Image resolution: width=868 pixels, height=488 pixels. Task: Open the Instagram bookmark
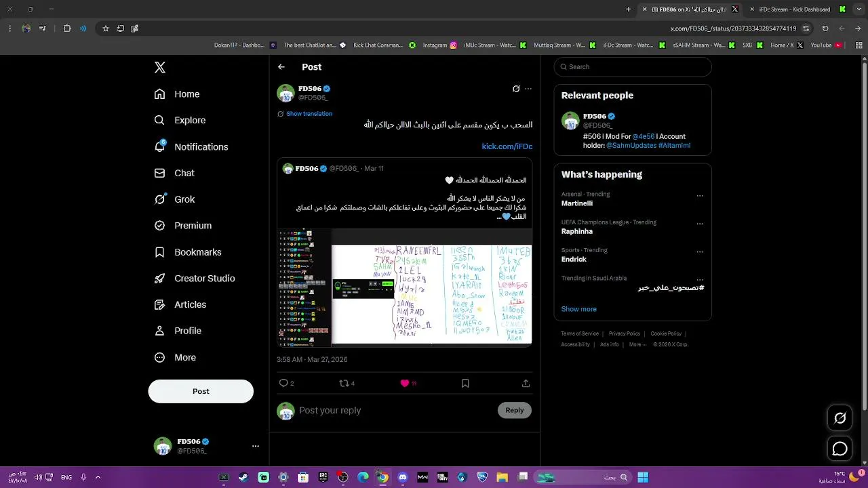(x=439, y=45)
